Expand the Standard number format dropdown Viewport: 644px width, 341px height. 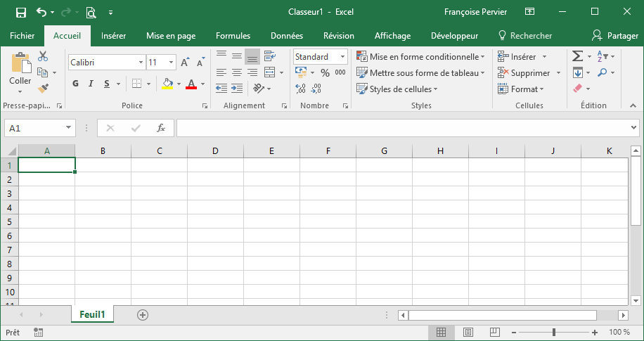pyautogui.click(x=342, y=57)
